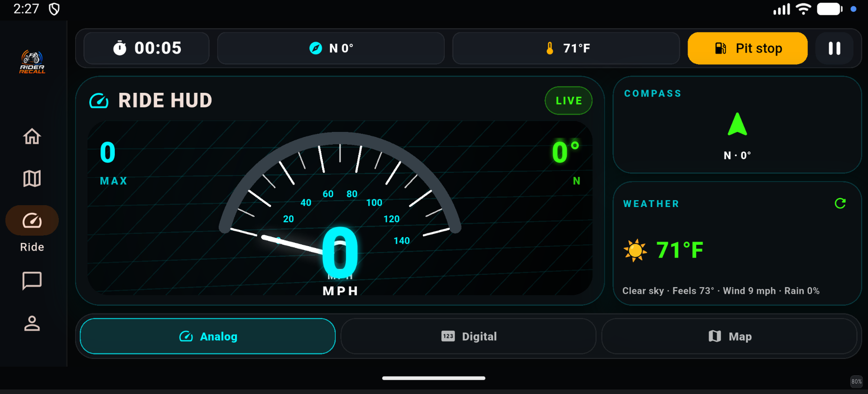Tap the large 71°F weather temperature

point(680,250)
